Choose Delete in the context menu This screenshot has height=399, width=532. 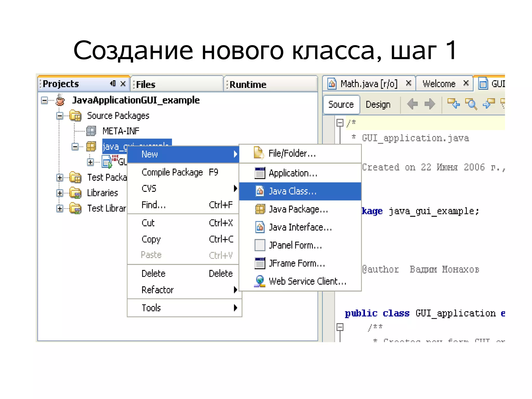point(183,273)
